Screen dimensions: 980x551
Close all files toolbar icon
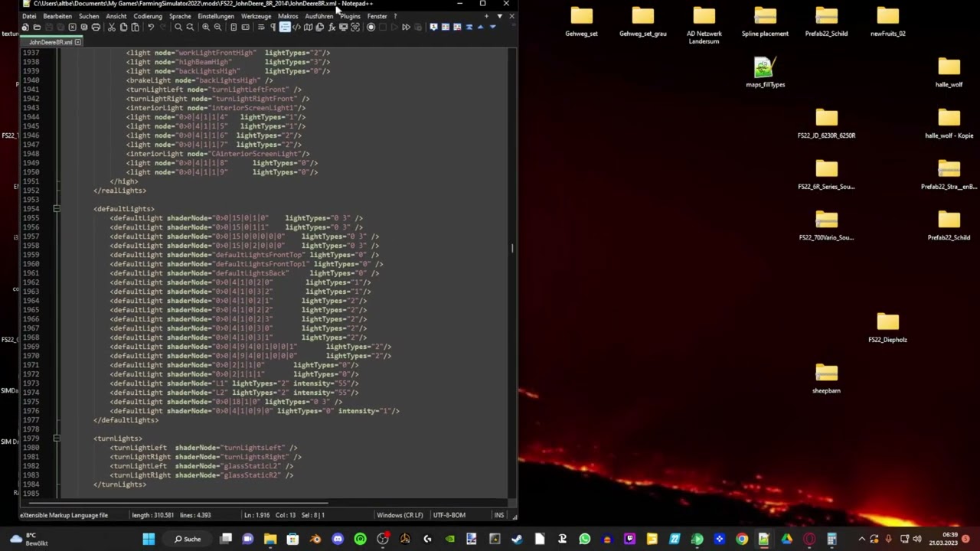pyautogui.click(x=84, y=28)
